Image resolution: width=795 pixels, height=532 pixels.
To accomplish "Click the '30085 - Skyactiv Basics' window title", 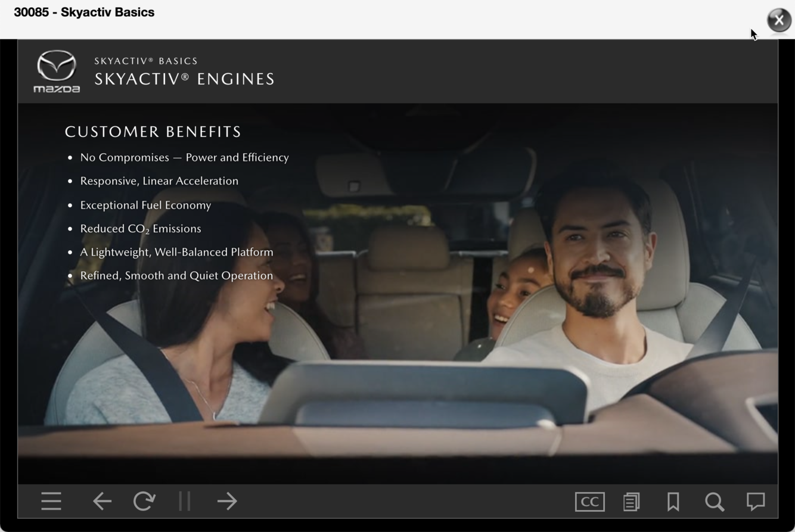I will coord(84,13).
